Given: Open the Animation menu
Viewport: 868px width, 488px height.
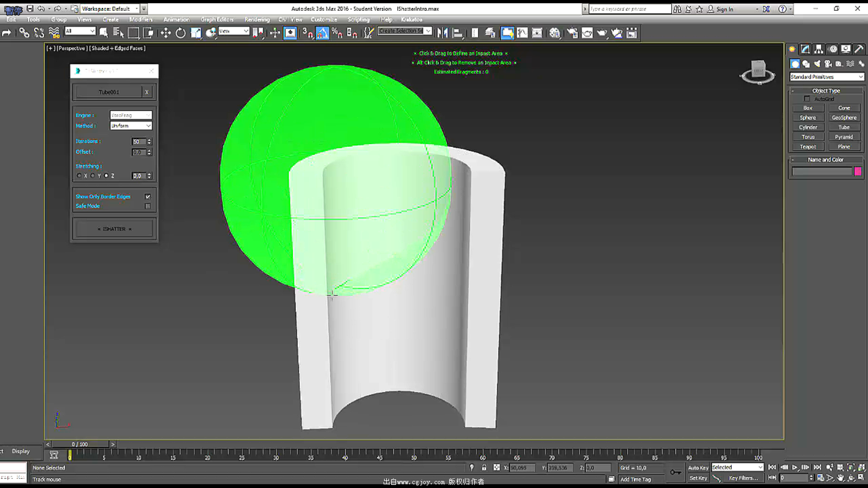Looking at the screenshot, I should (176, 20).
